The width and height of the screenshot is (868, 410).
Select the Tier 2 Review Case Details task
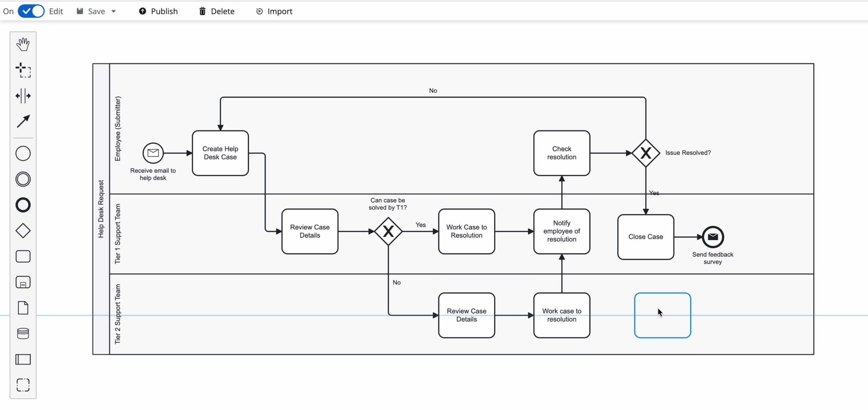coord(467,315)
